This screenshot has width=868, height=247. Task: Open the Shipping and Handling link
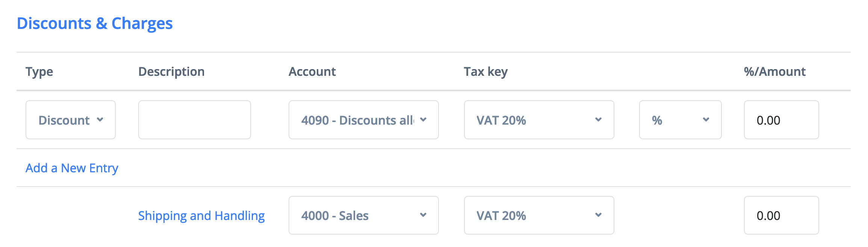(201, 216)
